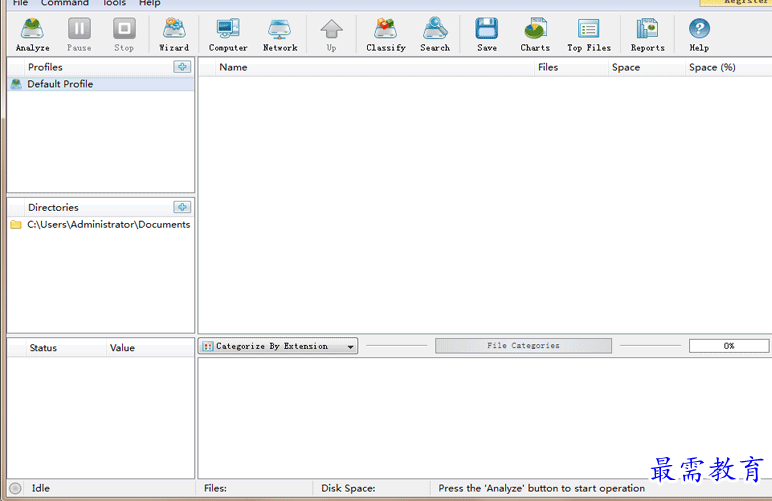Click the Analyze toolbar icon
The width and height of the screenshot is (772, 501).
32,33
